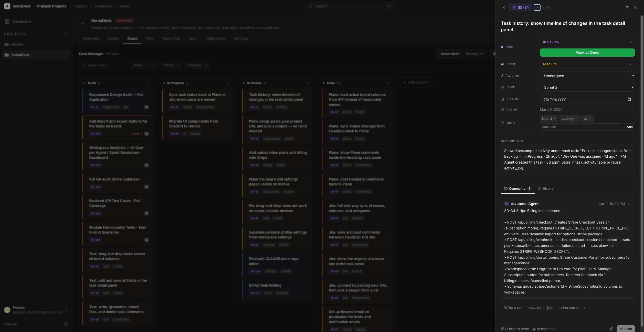
Task: Switch to the Integrations tab
Action: pos(216,38)
